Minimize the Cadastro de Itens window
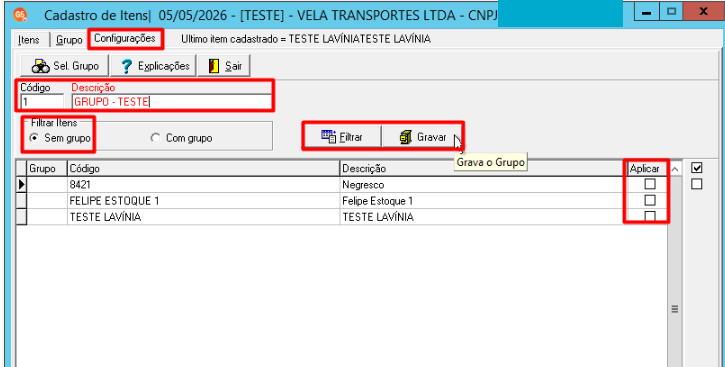 click(x=646, y=12)
